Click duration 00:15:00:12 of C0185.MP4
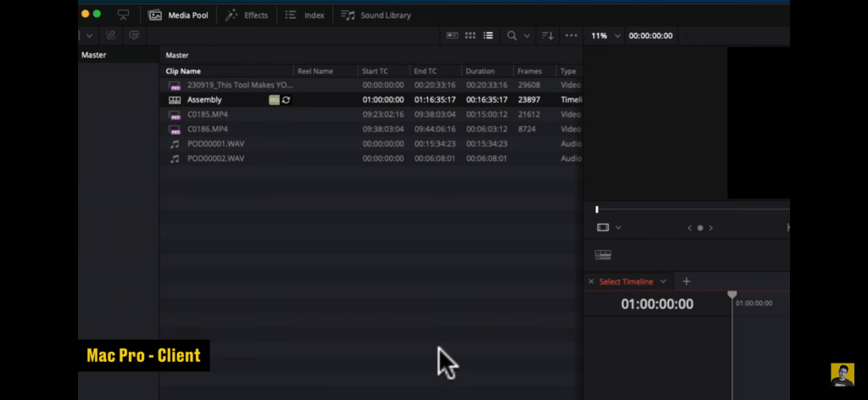 pos(487,114)
